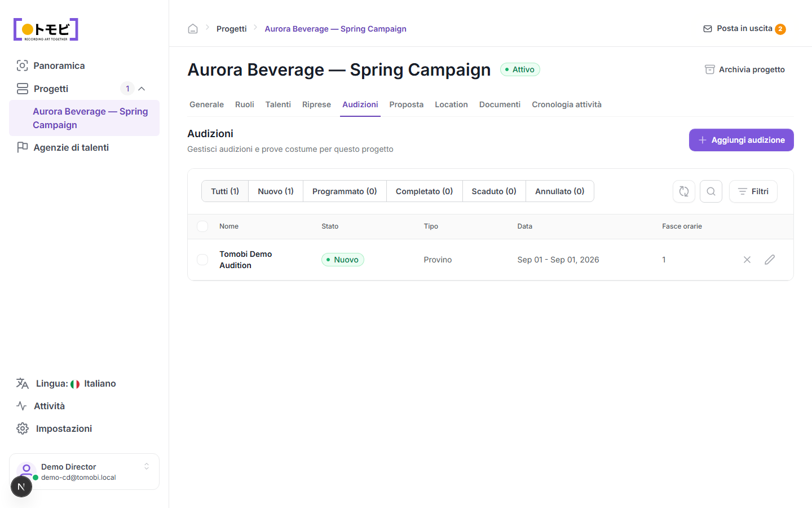Filter by Completato (0)
Screen dimensions: 812x508
click(425, 191)
